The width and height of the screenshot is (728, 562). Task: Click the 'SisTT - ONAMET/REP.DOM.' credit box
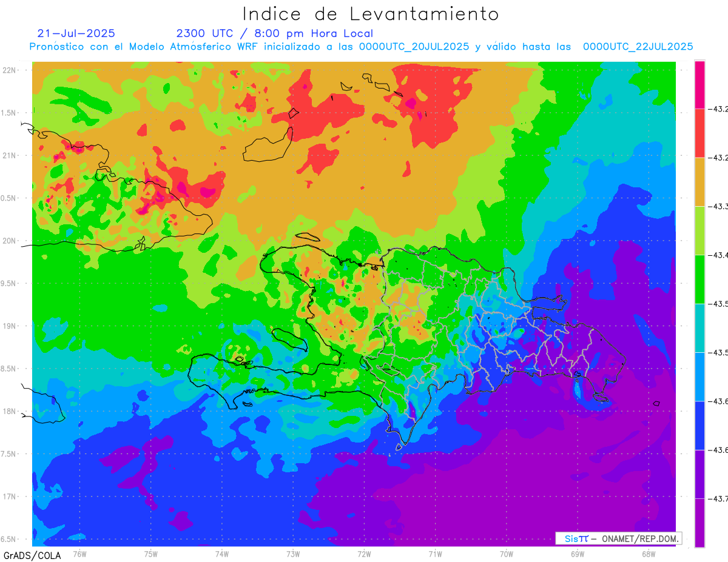(x=619, y=538)
